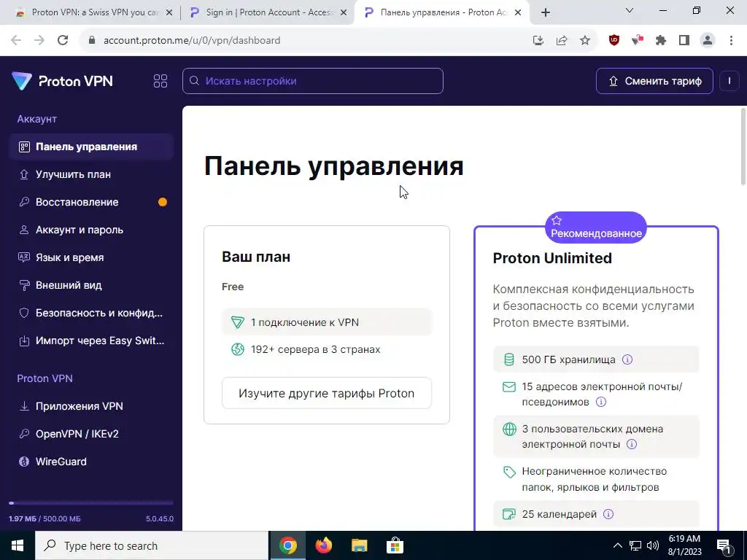The height and width of the screenshot is (560, 747).
Task: Bookmark this page with star icon
Action: pyautogui.click(x=585, y=41)
